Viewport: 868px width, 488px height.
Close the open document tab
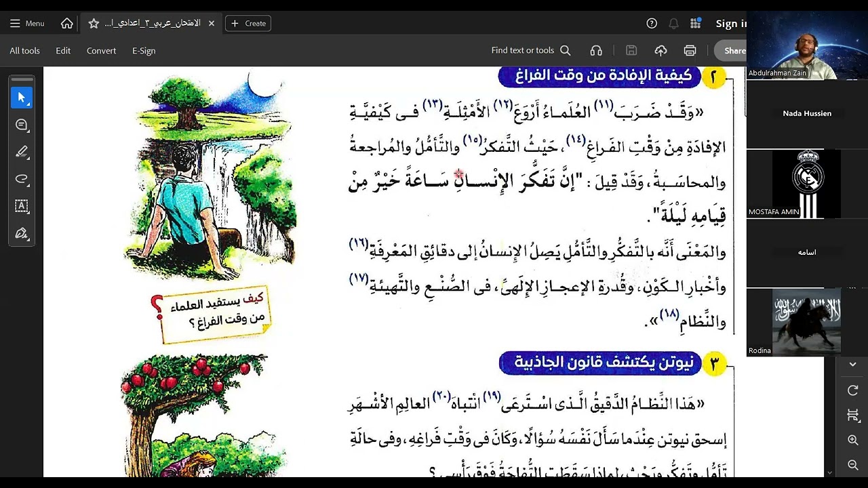tap(212, 23)
